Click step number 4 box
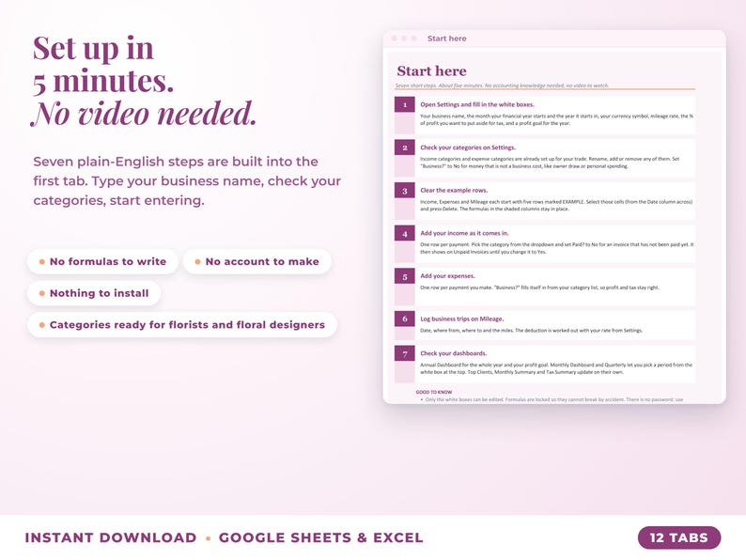Viewport: 746px width, 560px height. click(x=404, y=233)
